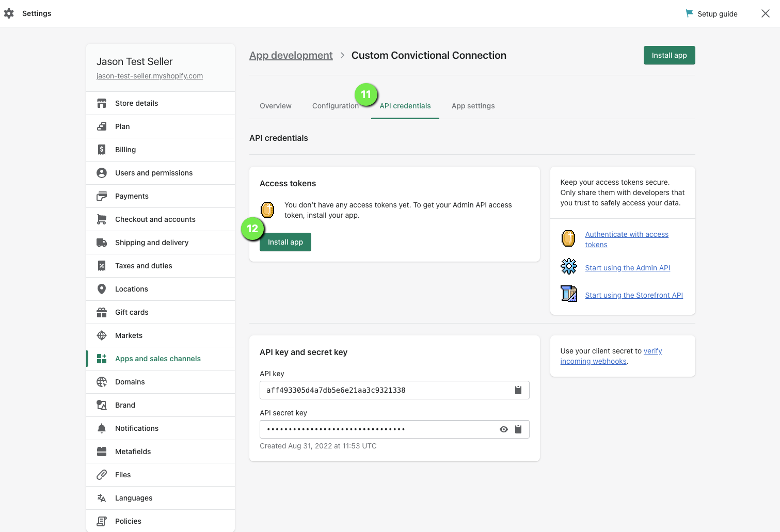Open Start using the Storefront API link
This screenshot has height=532, width=780.
pyautogui.click(x=634, y=295)
